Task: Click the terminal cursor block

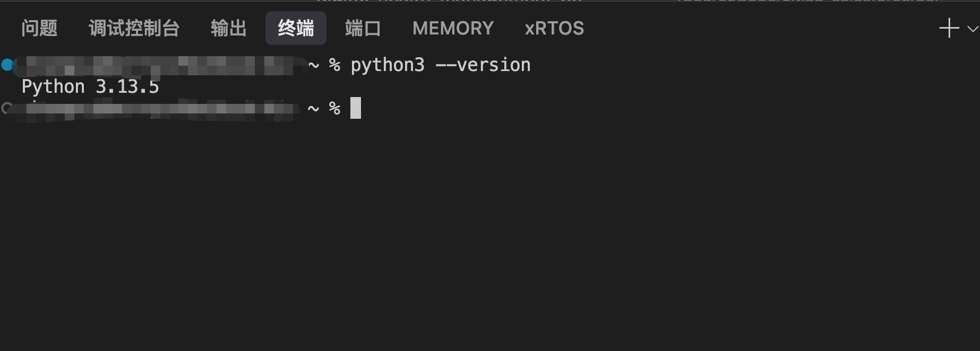Action: tap(356, 108)
